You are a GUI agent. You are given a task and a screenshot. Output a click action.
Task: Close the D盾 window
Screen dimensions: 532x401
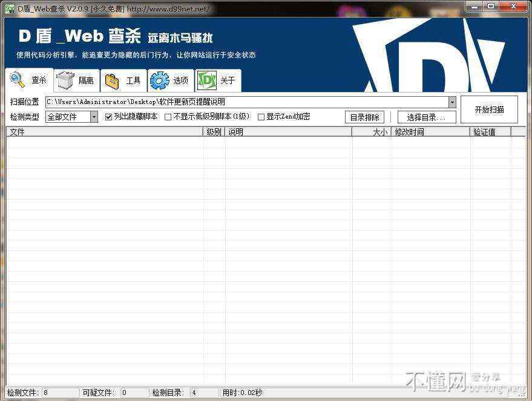(513, 7)
